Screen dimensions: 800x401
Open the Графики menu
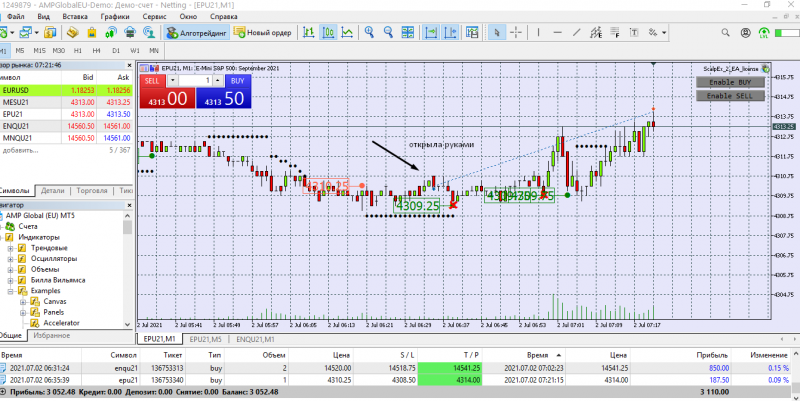(115, 16)
